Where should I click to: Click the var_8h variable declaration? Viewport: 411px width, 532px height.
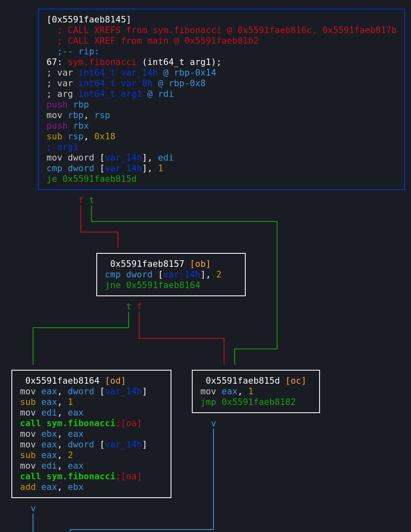[x=136, y=83]
